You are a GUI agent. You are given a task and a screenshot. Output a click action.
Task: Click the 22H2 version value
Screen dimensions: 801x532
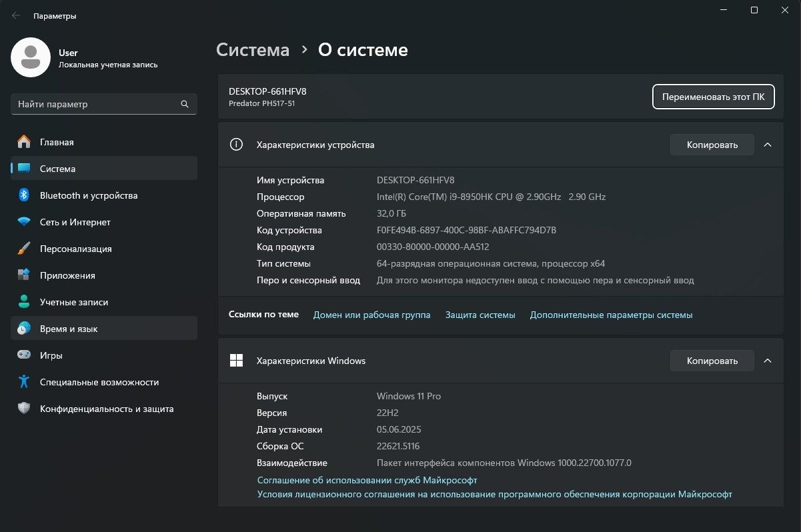[387, 413]
